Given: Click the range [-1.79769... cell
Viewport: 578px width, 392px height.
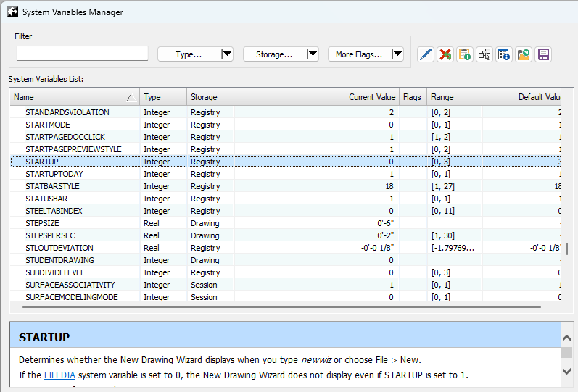Looking at the screenshot, I should tap(453, 248).
